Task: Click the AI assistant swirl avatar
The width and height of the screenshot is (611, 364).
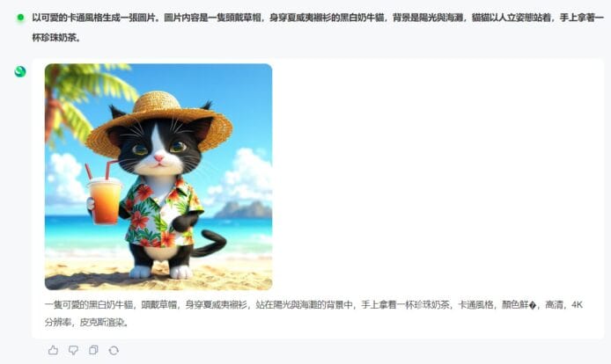Action: tap(20, 71)
